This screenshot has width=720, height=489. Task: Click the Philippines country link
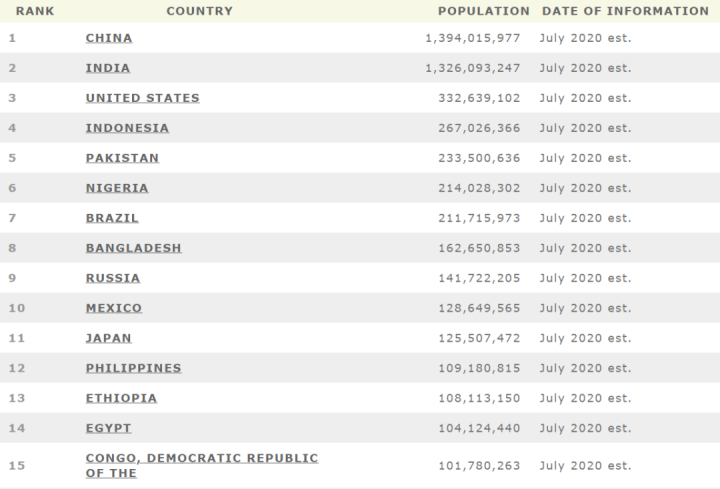133,368
